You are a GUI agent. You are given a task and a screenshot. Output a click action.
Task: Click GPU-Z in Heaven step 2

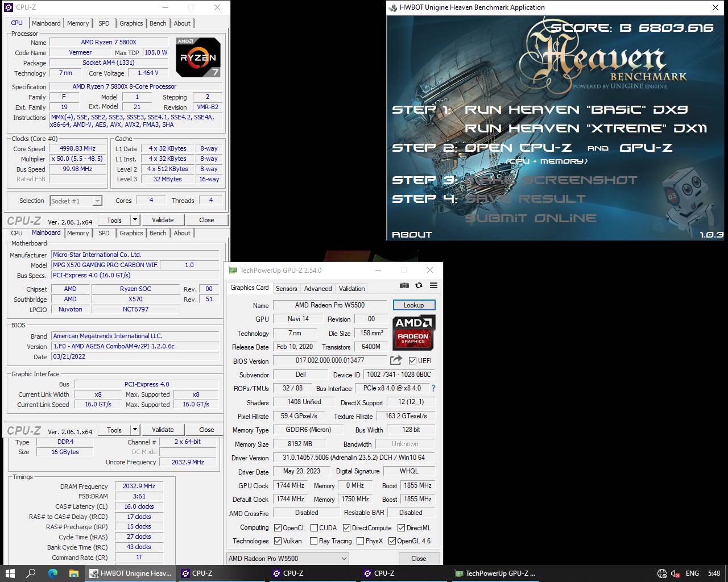(646, 148)
